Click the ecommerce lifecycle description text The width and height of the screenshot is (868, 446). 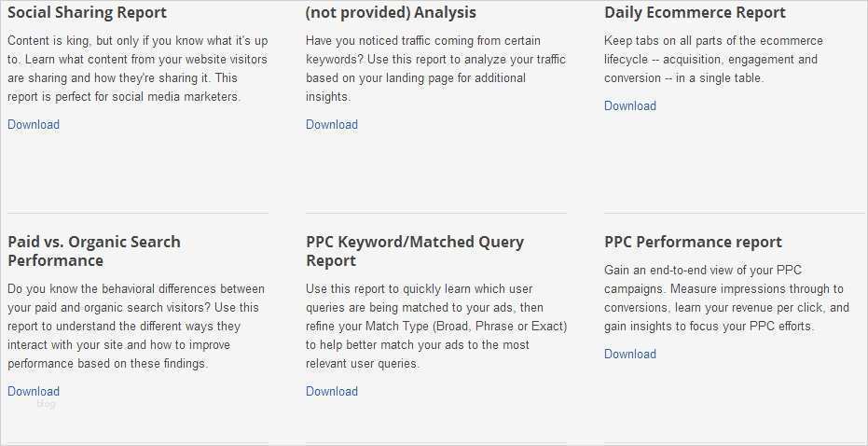pos(712,59)
